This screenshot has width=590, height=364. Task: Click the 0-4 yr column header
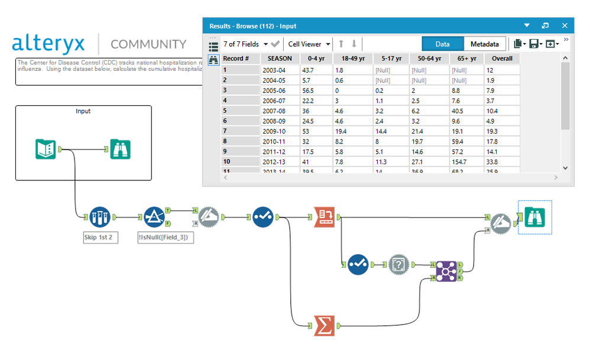pos(316,58)
